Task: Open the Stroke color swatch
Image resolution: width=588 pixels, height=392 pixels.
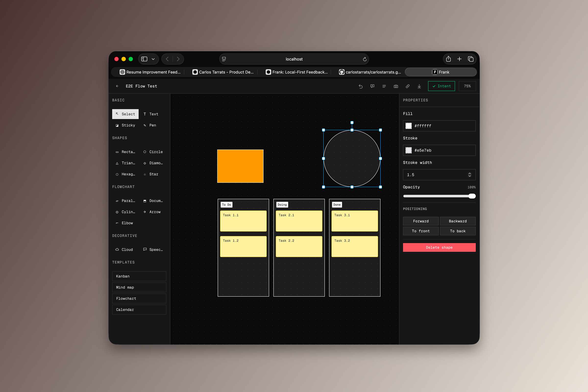Action: pyautogui.click(x=408, y=150)
